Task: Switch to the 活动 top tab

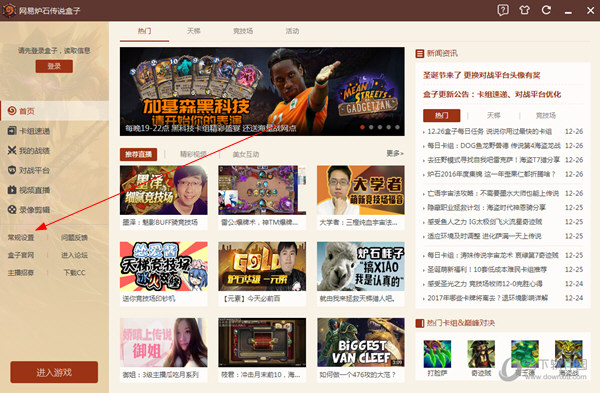Action: click(292, 31)
